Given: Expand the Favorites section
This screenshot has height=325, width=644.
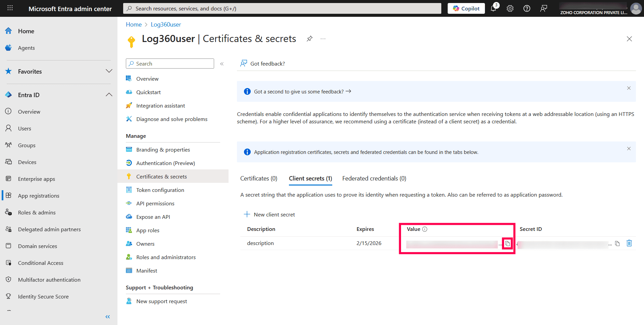Looking at the screenshot, I should [x=109, y=71].
